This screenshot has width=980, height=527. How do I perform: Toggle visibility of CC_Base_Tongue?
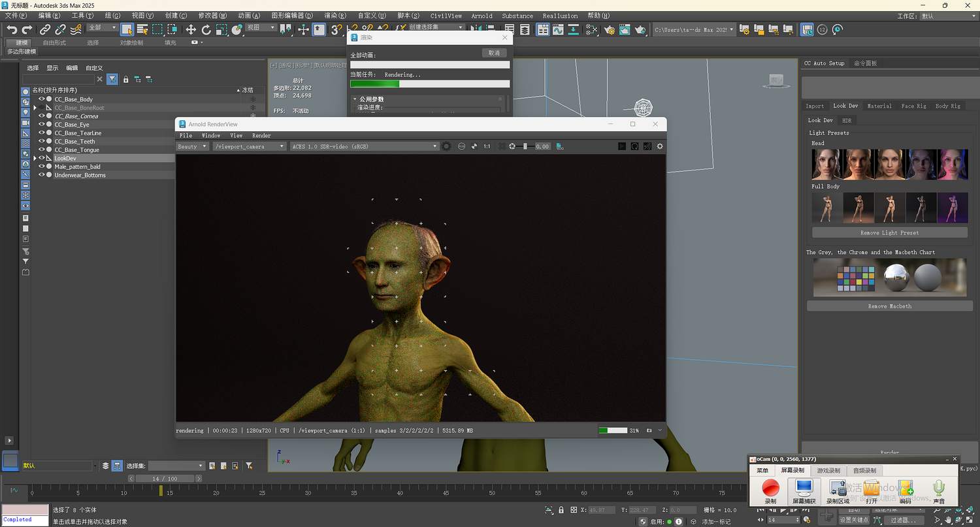(42, 150)
